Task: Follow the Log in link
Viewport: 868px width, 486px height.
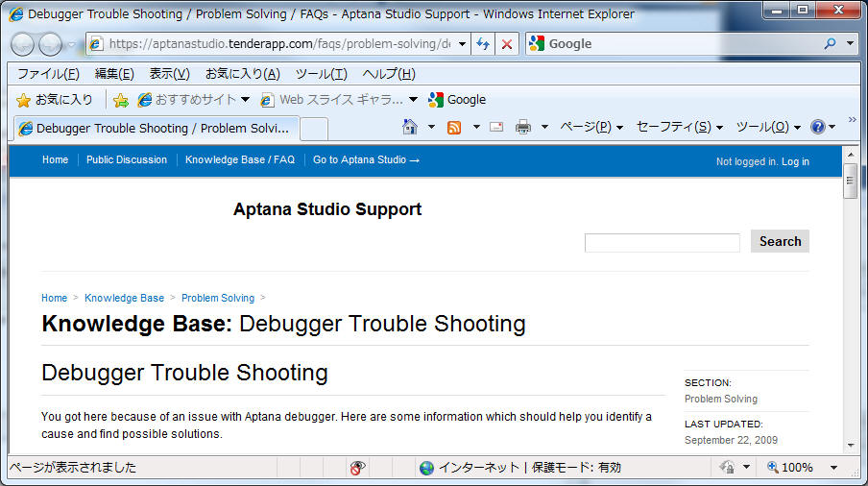Action: (x=795, y=161)
